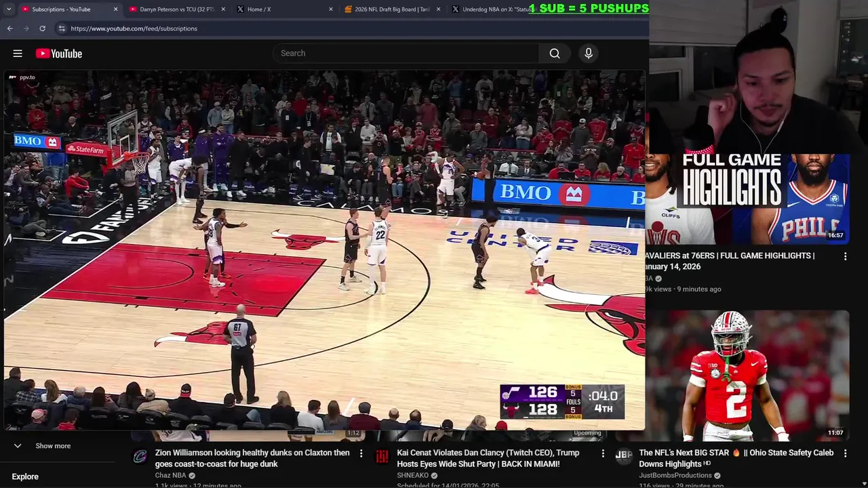Reload the page with refresh icon
Image resolution: width=868 pixels, height=488 pixels.
pos(43,28)
